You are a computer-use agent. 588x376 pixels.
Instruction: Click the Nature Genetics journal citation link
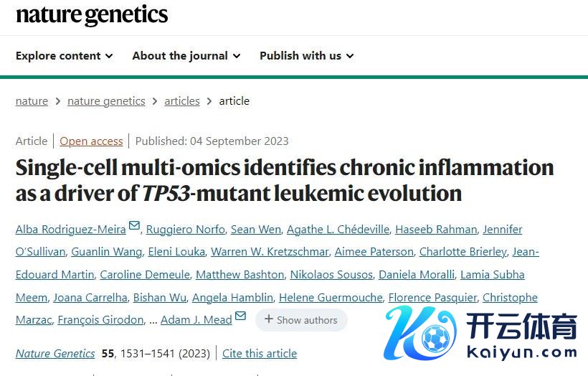pos(55,354)
